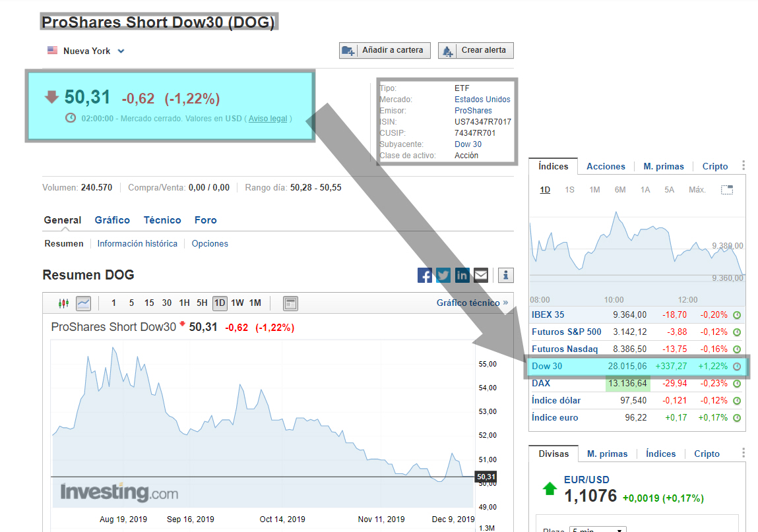Open the Acciones tab in the sidebar

click(x=606, y=166)
